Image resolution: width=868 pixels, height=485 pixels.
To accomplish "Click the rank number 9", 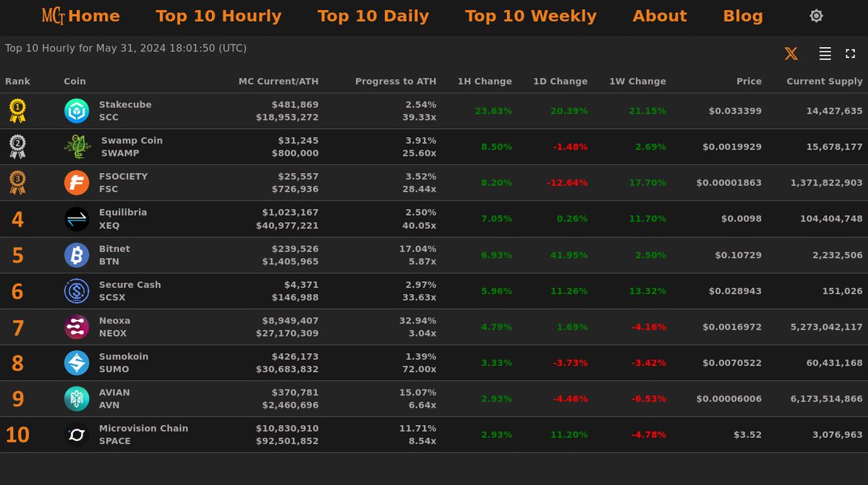I will click(x=17, y=400).
